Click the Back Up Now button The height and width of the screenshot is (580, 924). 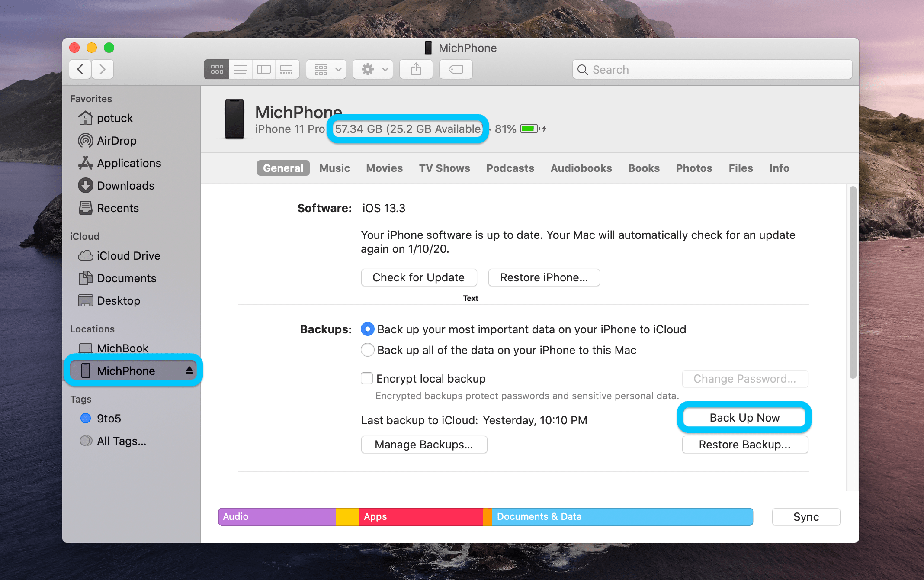pyautogui.click(x=743, y=417)
